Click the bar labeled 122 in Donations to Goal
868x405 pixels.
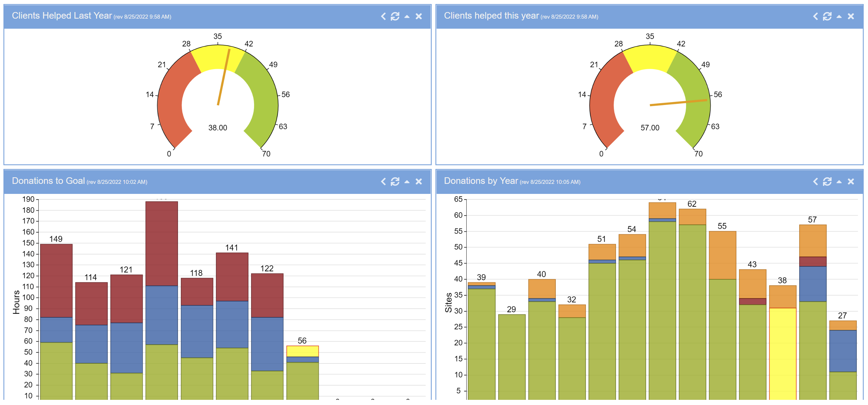point(267,336)
